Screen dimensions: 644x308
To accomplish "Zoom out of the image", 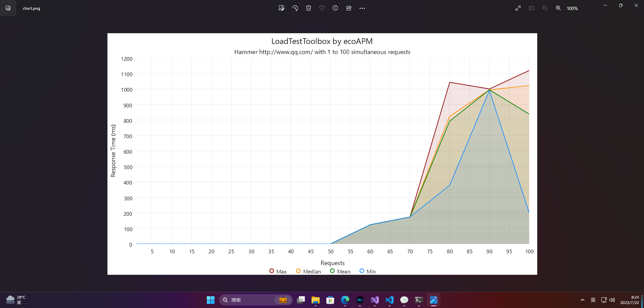I will [545, 8].
